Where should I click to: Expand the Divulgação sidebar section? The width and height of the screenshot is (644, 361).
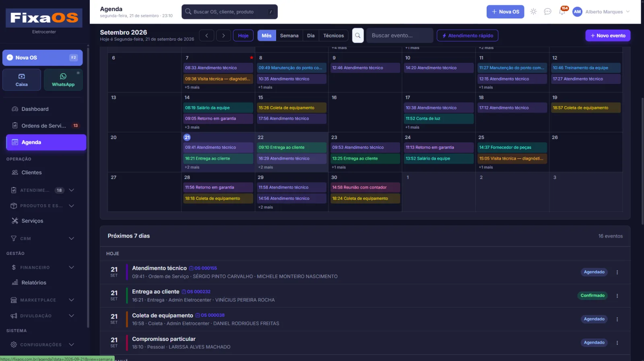pyautogui.click(x=43, y=316)
